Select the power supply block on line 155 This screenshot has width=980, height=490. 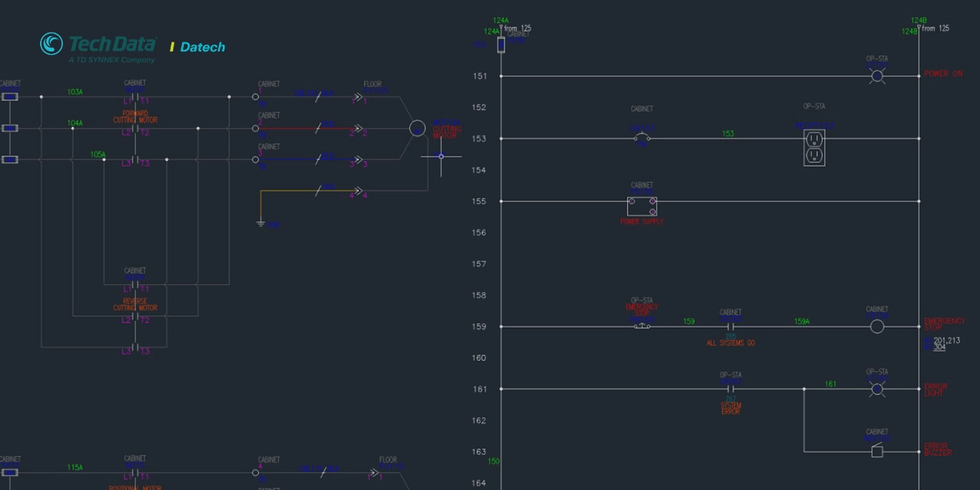pos(642,206)
